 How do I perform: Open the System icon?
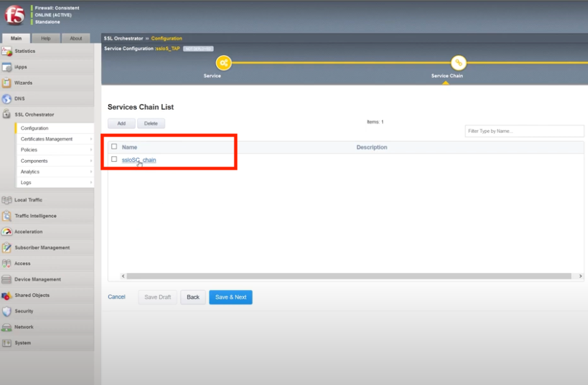click(x=7, y=343)
